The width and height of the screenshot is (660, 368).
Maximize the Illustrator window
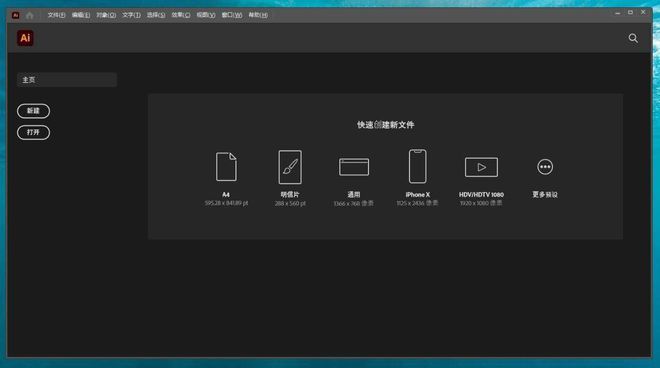[x=630, y=13]
